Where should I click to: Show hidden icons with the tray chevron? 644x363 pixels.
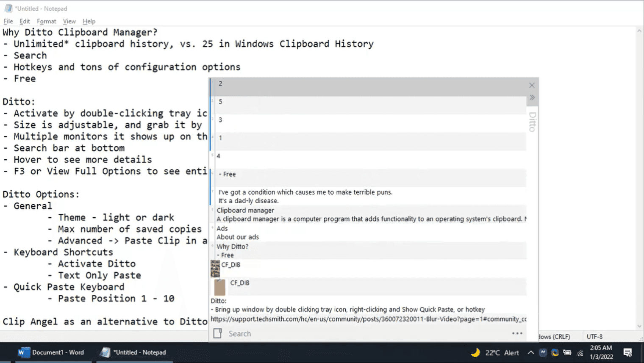coord(530,352)
